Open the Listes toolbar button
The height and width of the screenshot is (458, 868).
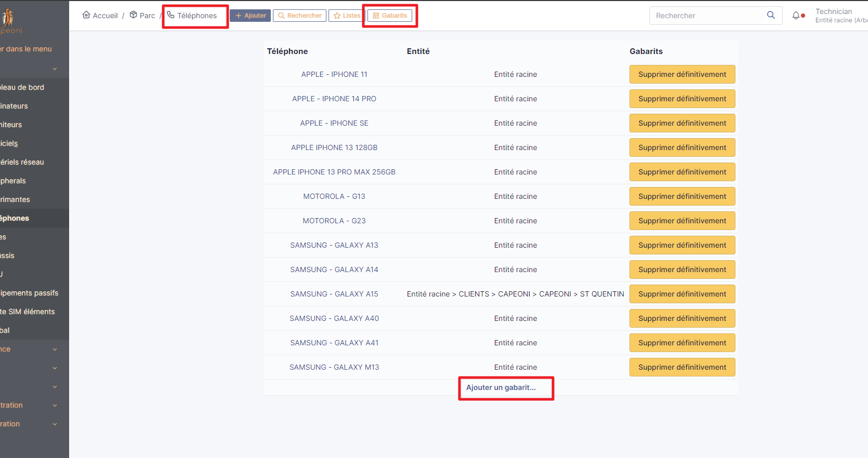pos(347,16)
